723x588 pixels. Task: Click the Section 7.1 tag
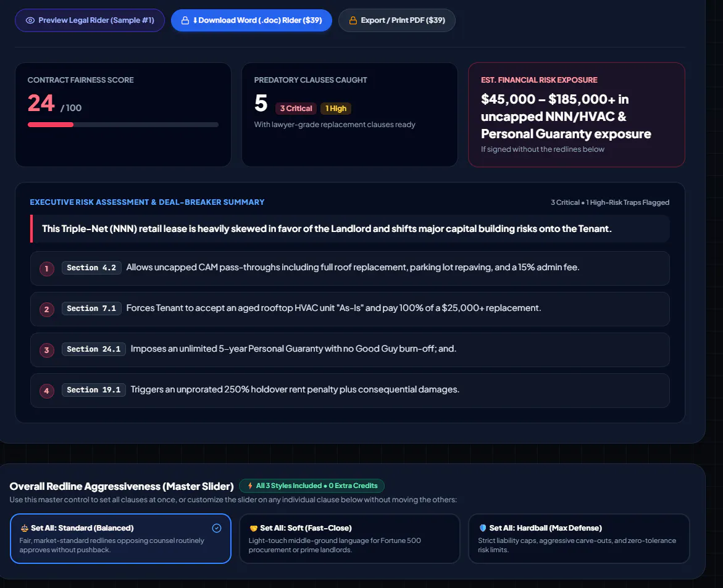(x=91, y=308)
